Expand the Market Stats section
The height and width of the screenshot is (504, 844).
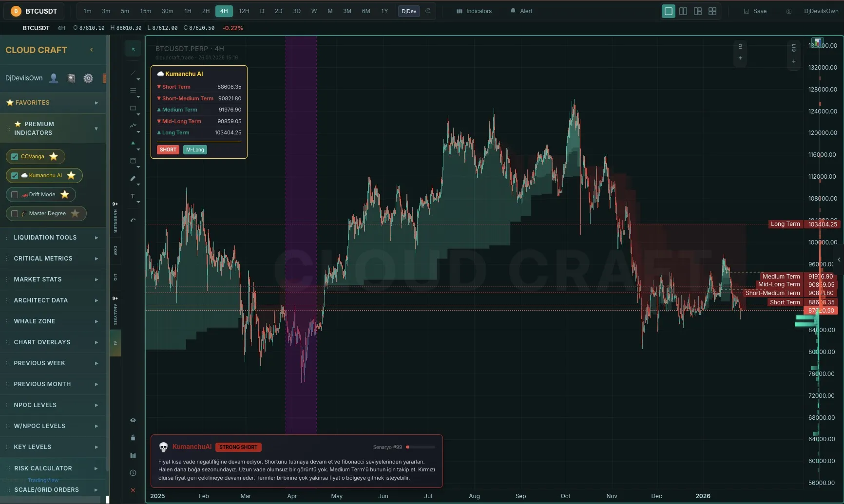coord(53,280)
